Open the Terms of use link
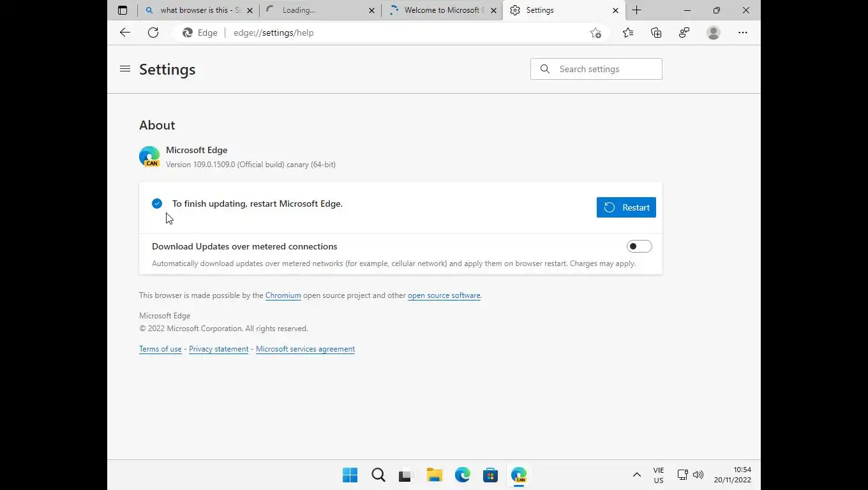 [160, 349]
